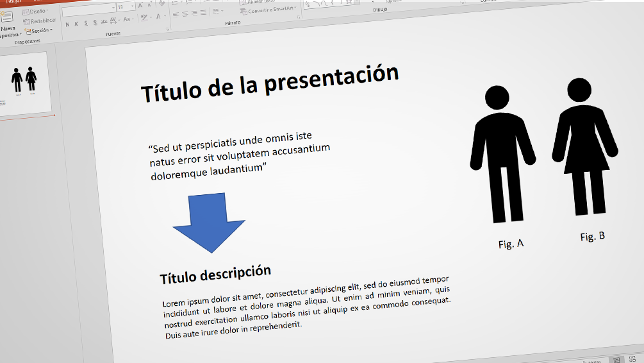
Task: Click Convertir a SmartArt
Action: coord(266,10)
